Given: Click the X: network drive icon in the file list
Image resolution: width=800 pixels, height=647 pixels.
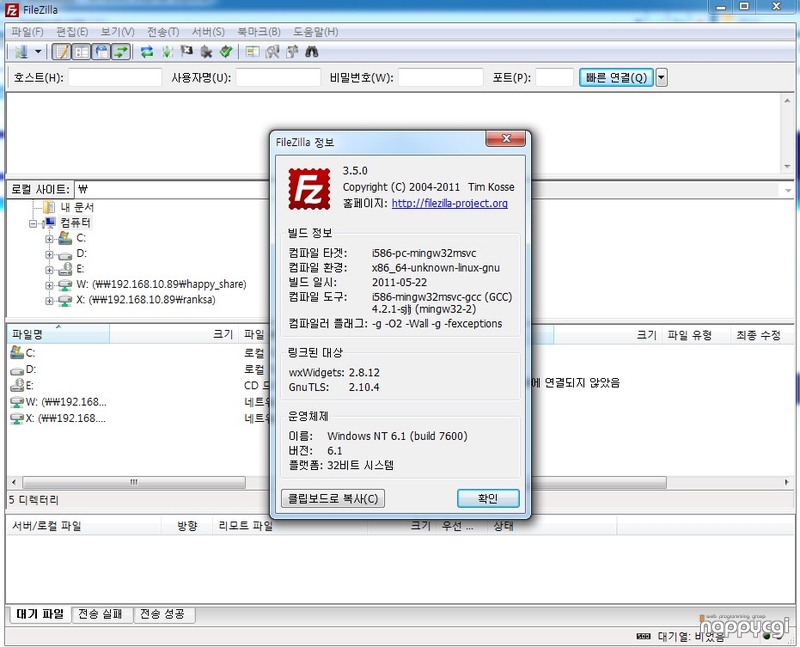Looking at the screenshot, I should pyautogui.click(x=17, y=418).
